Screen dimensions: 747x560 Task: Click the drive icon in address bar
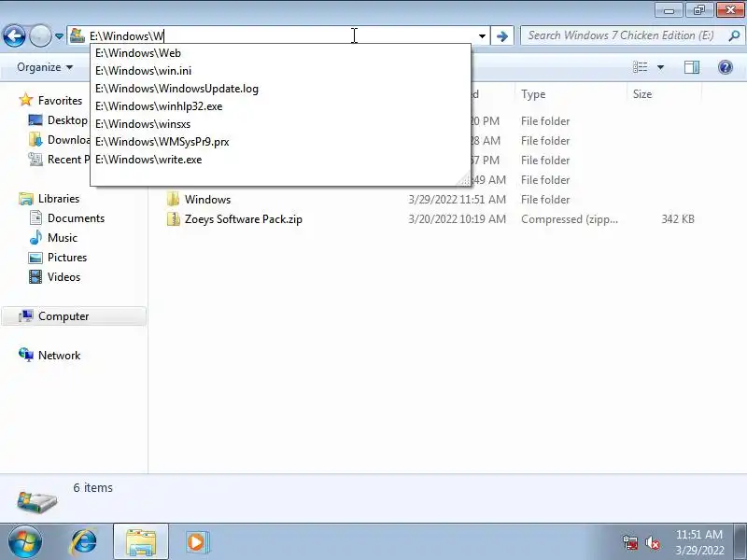(78, 35)
